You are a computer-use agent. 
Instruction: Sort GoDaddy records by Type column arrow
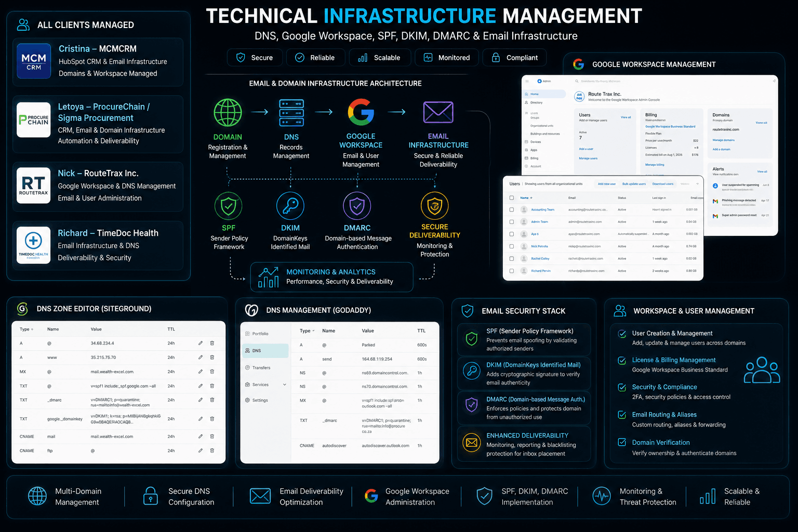[x=313, y=331]
